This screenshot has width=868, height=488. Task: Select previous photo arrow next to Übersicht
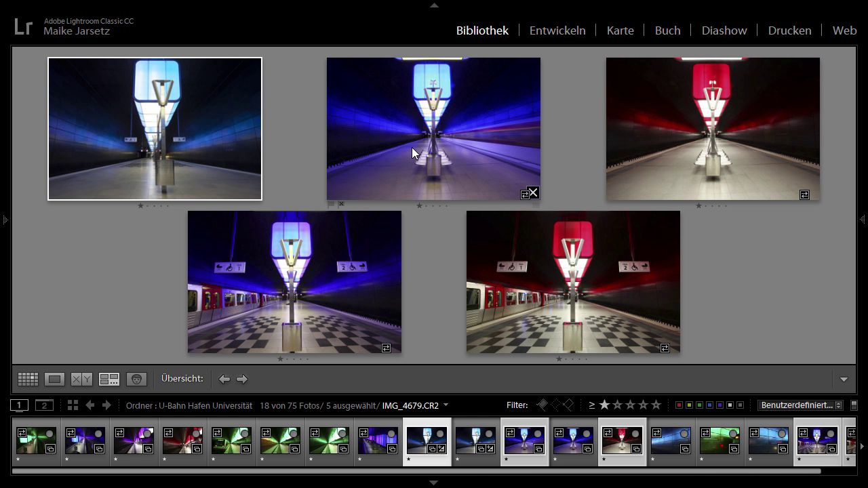[x=224, y=379]
